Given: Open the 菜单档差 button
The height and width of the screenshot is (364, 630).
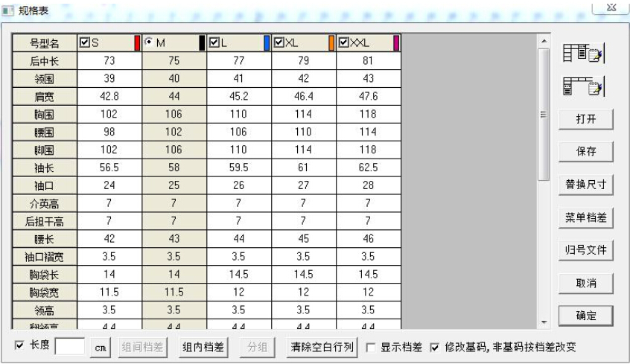Looking at the screenshot, I should click(x=585, y=217).
